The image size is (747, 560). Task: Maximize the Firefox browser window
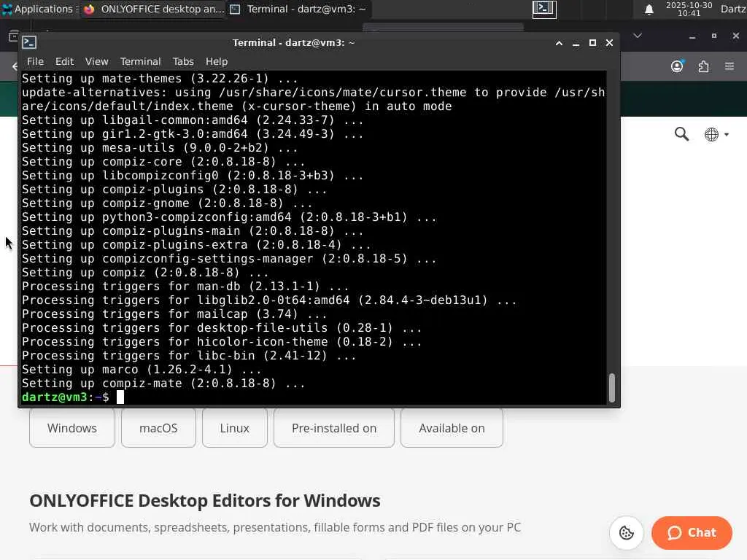pos(713,36)
